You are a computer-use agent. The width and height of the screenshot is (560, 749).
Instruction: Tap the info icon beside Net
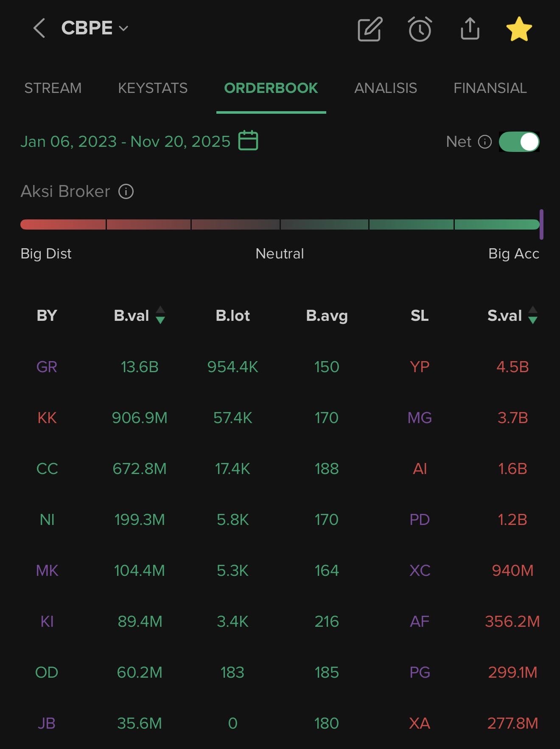point(485,142)
